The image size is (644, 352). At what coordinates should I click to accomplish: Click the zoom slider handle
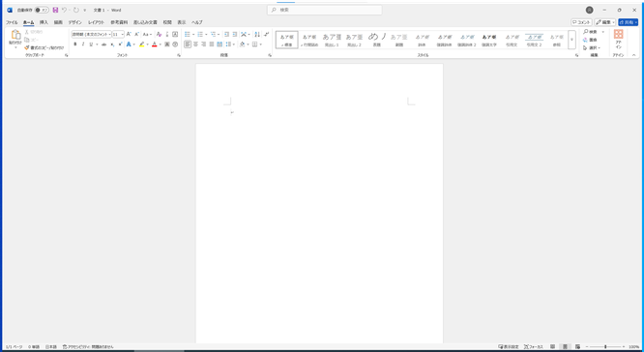click(605, 347)
